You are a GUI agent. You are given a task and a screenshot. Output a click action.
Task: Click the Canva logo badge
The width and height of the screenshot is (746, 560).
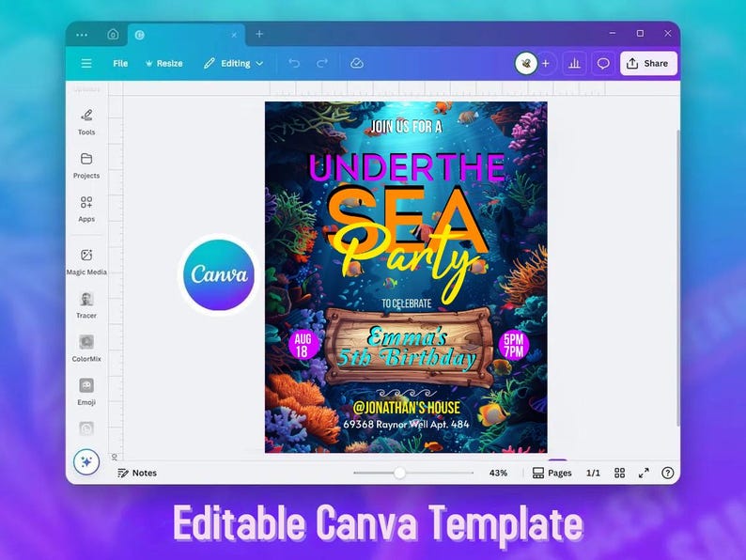click(219, 274)
